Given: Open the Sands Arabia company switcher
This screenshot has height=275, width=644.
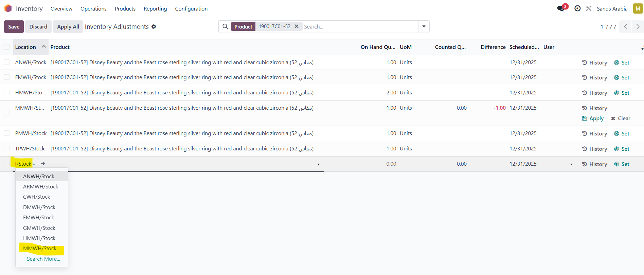Looking at the screenshot, I should pyautogui.click(x=612, y=8).
